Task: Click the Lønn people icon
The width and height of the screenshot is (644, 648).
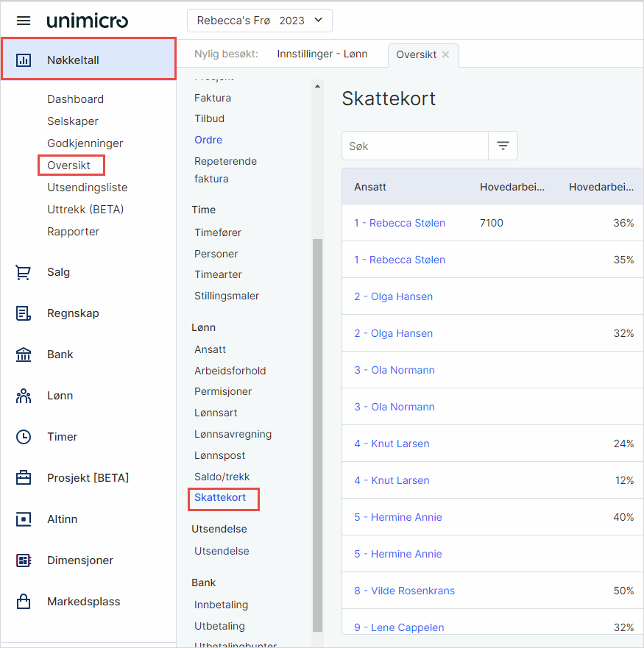Action: [x=24, y=396]
